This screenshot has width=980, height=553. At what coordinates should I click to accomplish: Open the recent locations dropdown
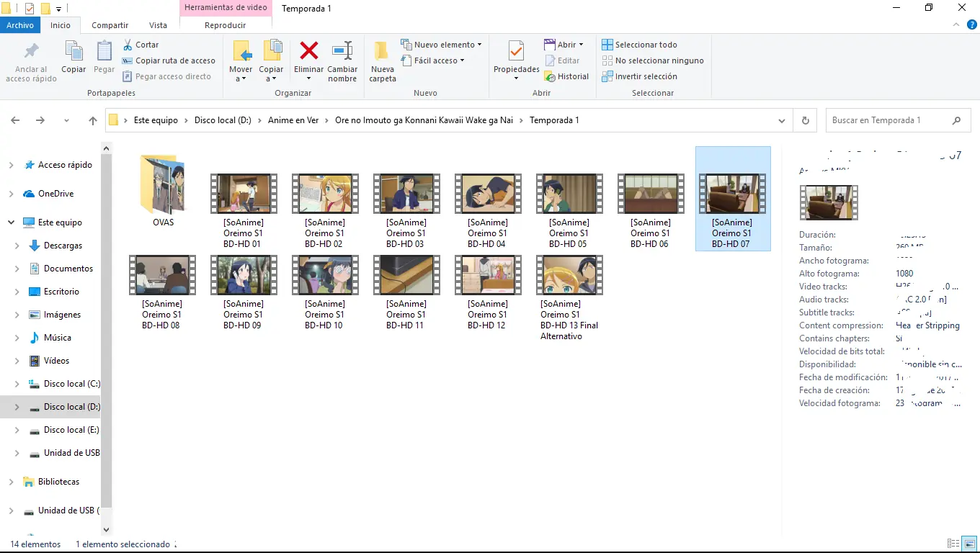coord(66,120)
